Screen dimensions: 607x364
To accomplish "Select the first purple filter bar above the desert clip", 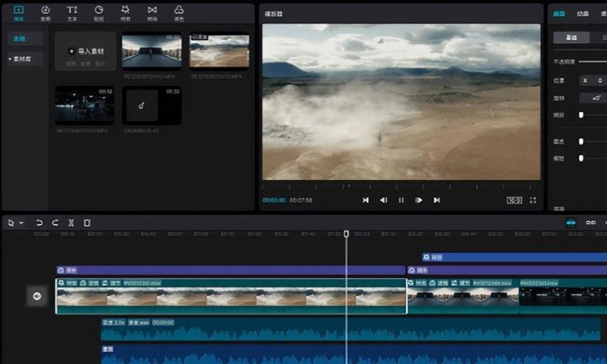I will click(231, 270).
